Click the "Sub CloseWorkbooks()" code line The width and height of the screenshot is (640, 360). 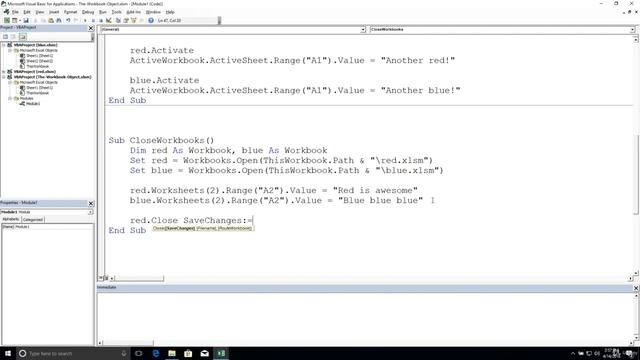click(x=161, y=140)
